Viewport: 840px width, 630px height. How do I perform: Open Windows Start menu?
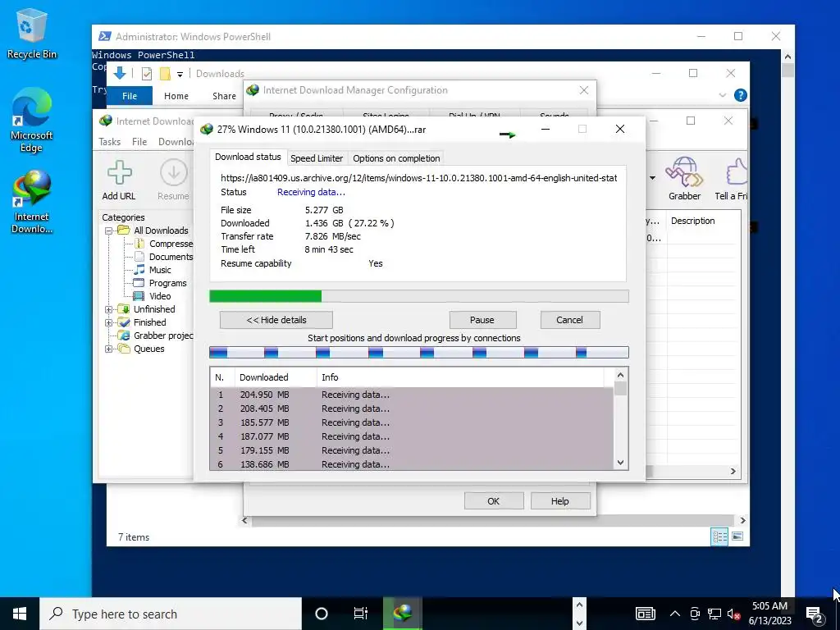click(20, 614)
